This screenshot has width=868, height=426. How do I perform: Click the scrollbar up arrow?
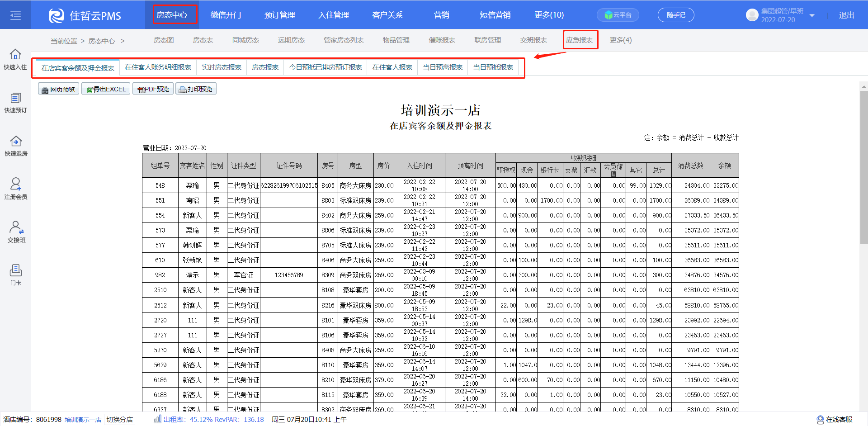pyautogui.click(x=864, y=86)
